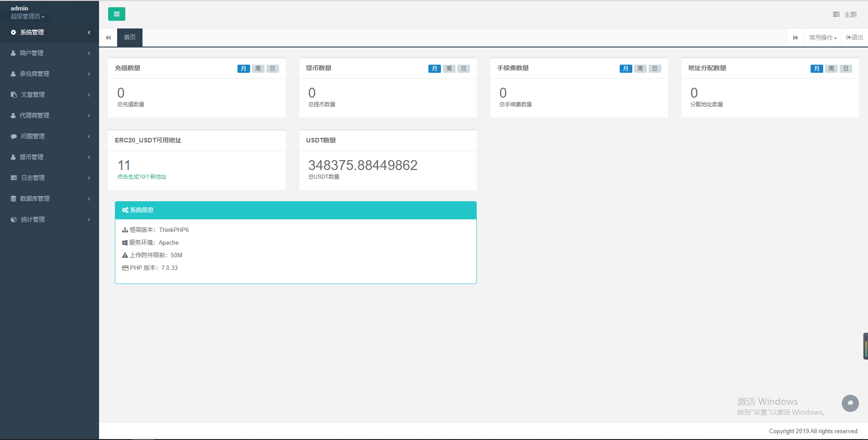
Task: Expand 代理商管理 with its chevron
Action: click(x=89, y=116)
